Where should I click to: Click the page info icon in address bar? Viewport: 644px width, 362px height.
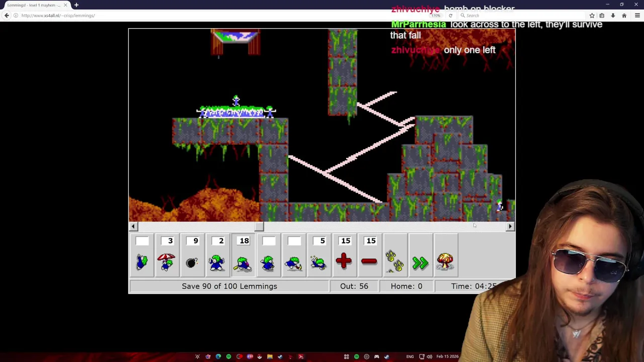16,16
